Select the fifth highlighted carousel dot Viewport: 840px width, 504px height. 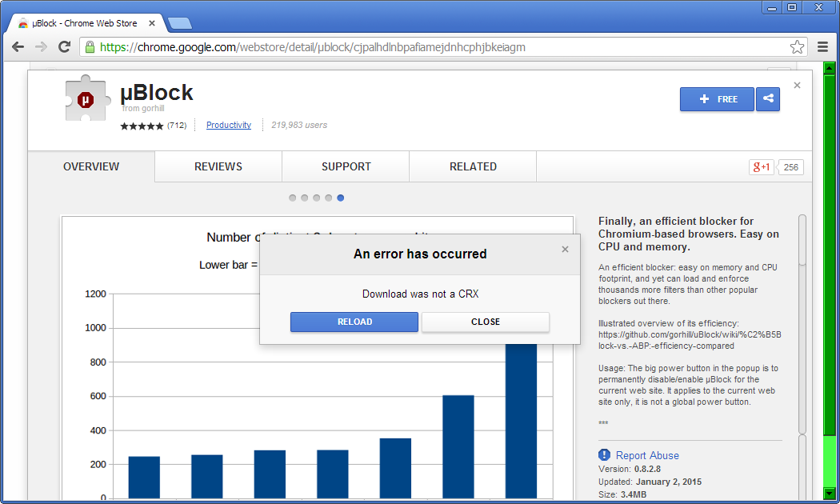click(340, 198)
